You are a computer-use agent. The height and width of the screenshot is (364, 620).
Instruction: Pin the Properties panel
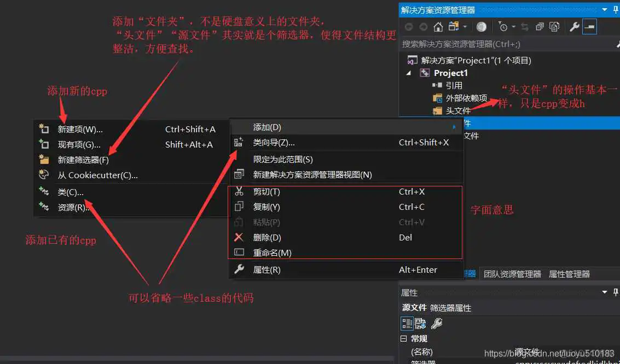click(x=615, y=292)
